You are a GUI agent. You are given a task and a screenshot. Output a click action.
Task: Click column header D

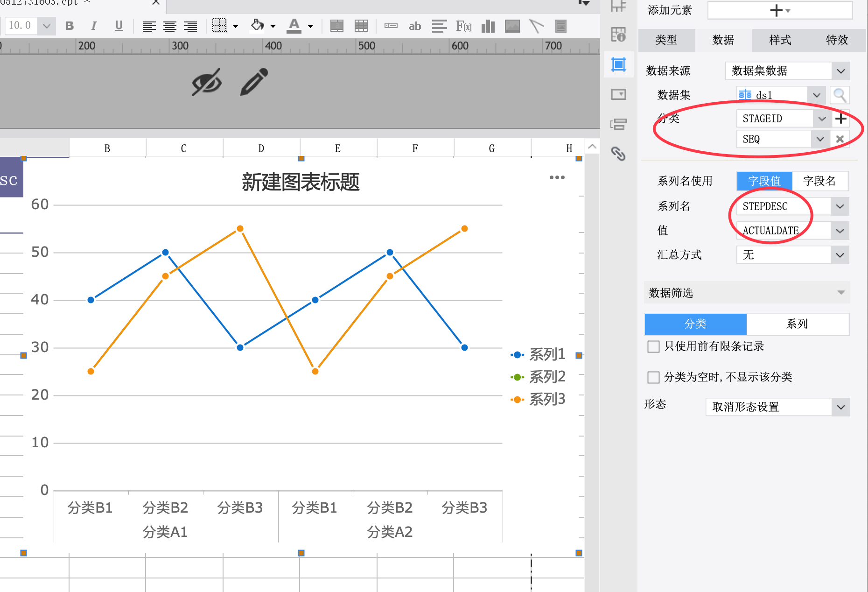click(x=261, y=148)
